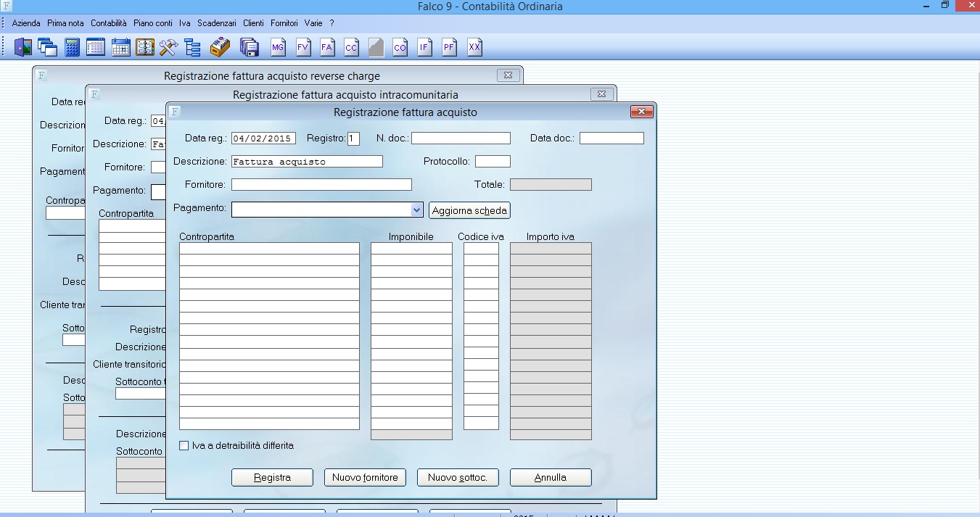Screen dimensions: 980x517
Task: Click the first Imponibile cell
Action: point(411,248)
